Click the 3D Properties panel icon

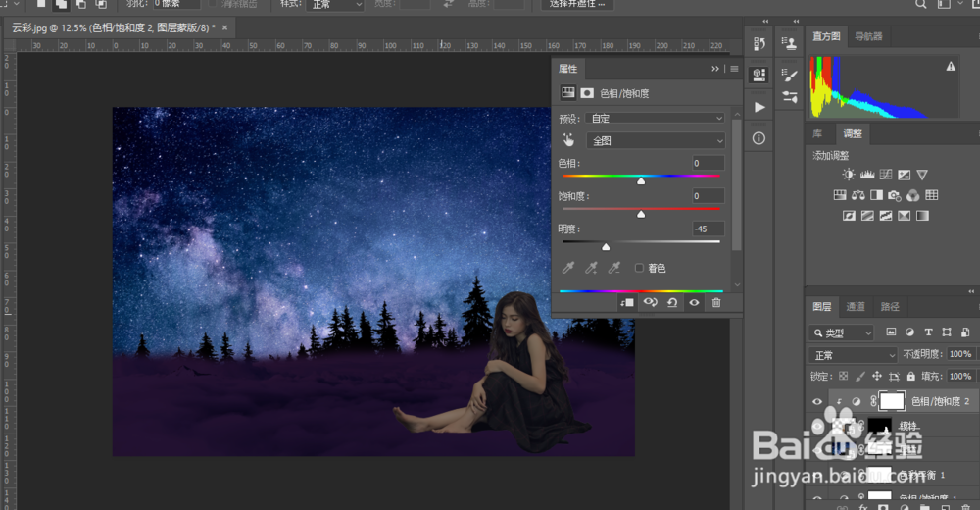(759, 76)
